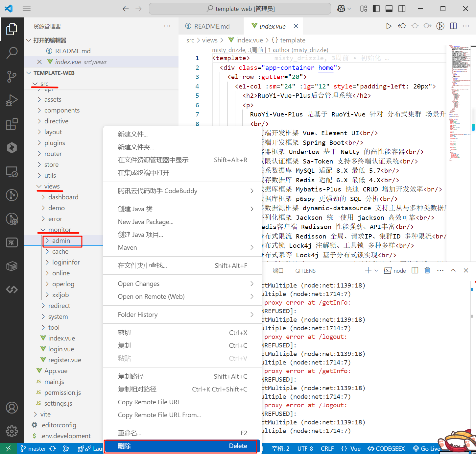Collapse the monitor folder
Screen dimensions: 476x454
pyautogui.click(x=43, y=230)
